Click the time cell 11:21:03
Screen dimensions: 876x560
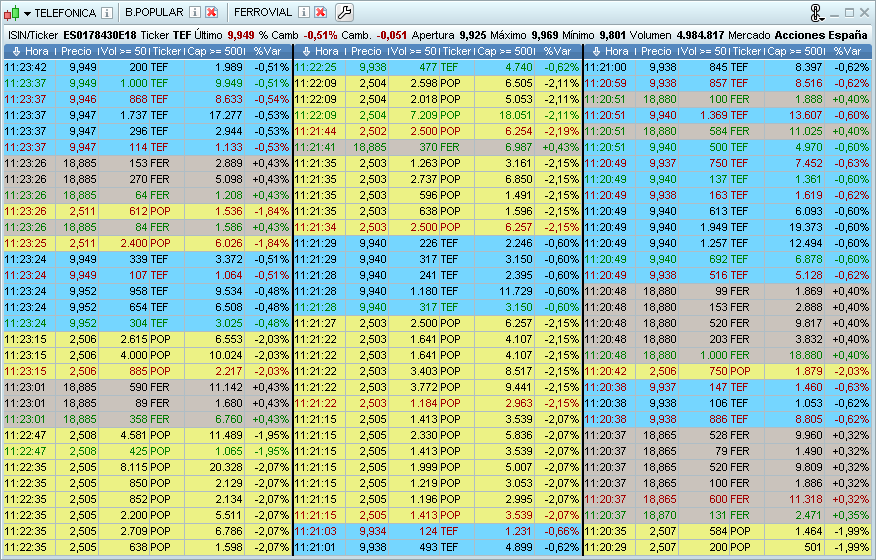pos(320,531)
